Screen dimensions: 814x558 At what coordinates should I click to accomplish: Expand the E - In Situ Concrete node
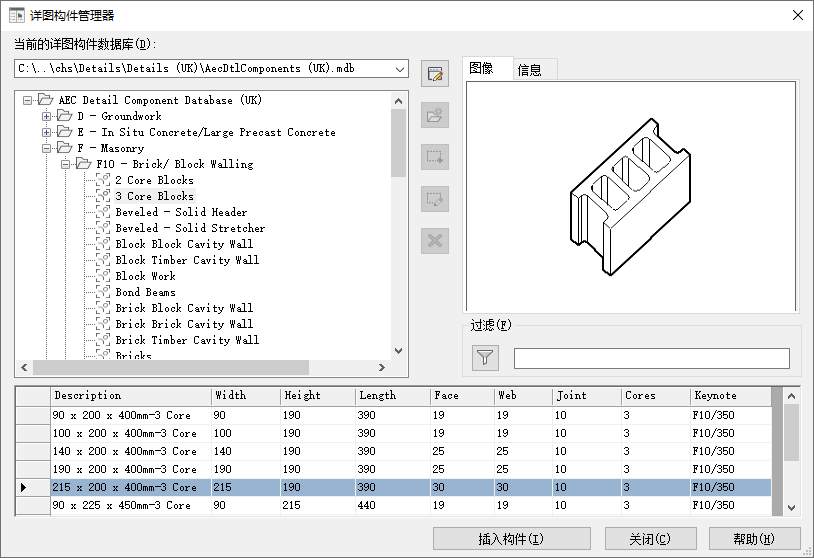(x=46, y=132)
